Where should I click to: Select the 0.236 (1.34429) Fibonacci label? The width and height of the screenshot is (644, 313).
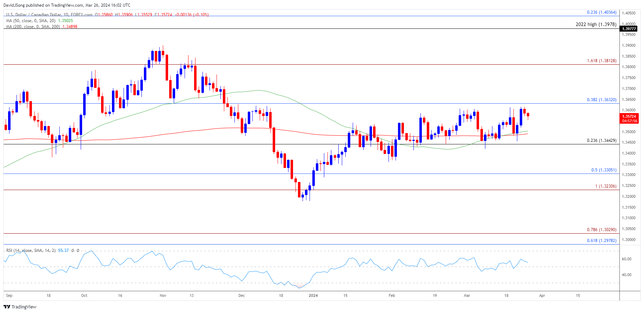coord(602,141)
